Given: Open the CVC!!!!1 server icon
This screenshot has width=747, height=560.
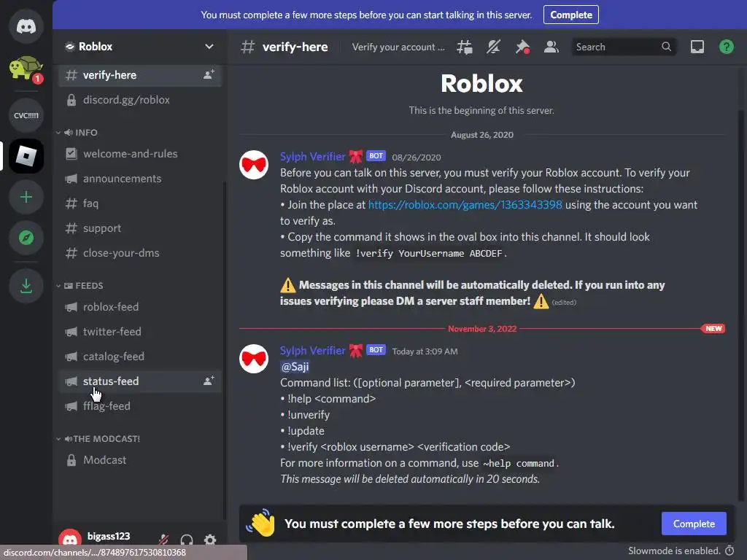Looking at the screenshot, I should coord(26,115).
